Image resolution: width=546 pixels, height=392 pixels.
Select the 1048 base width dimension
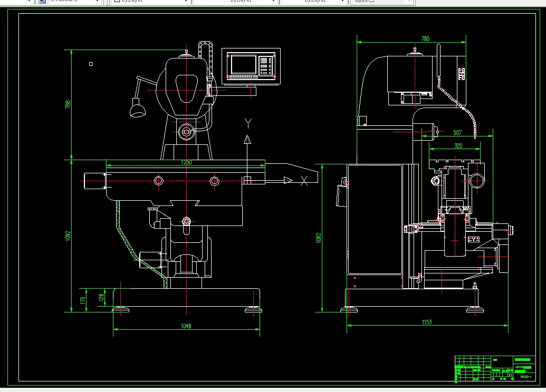(x=186, y=326)
